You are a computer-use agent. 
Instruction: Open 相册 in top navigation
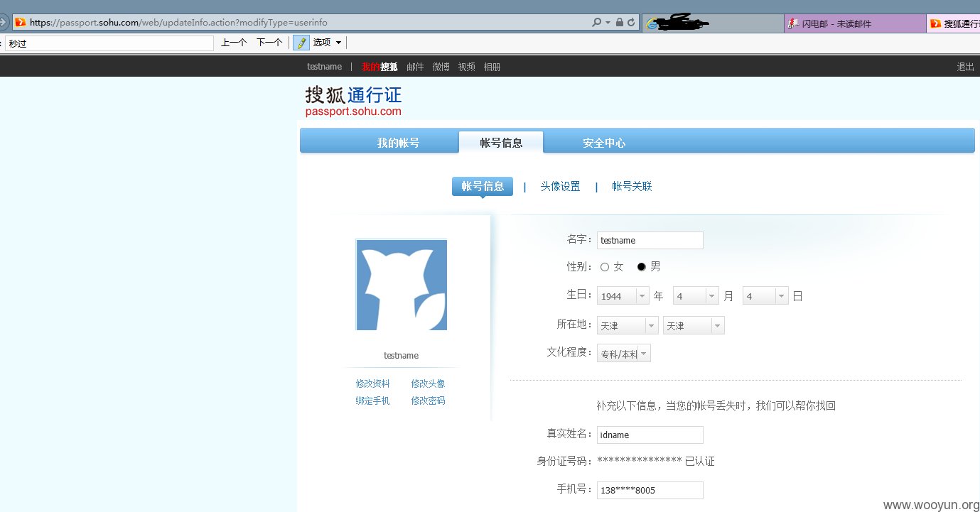click(492, 67)
